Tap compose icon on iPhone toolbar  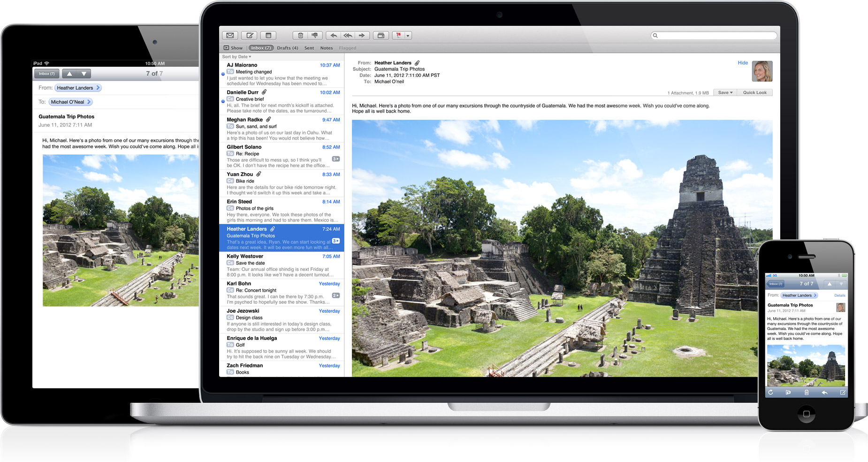tap(842, 393)
